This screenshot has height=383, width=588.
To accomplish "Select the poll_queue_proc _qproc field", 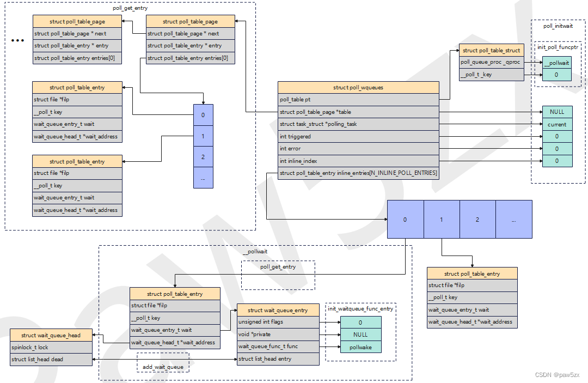I will [x=491, y=62].
